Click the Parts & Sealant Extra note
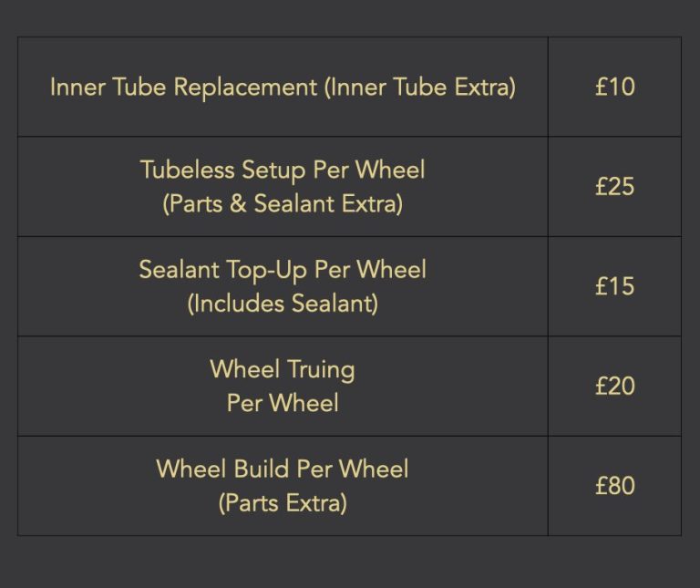Viewport: 700px width, 588px height. 283,204
